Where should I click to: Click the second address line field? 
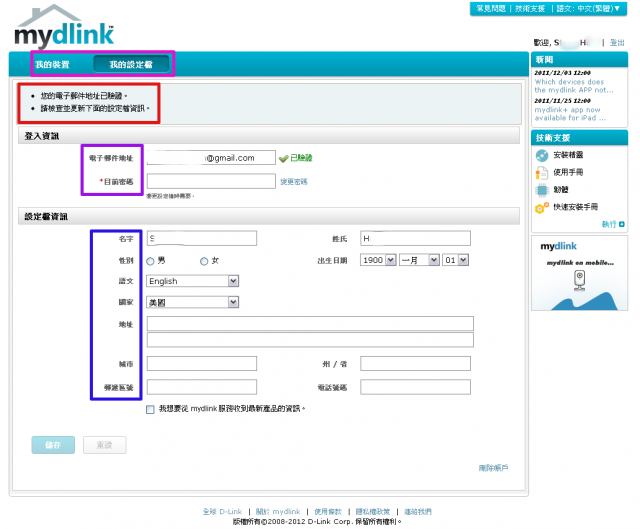(x=310, y=340)
